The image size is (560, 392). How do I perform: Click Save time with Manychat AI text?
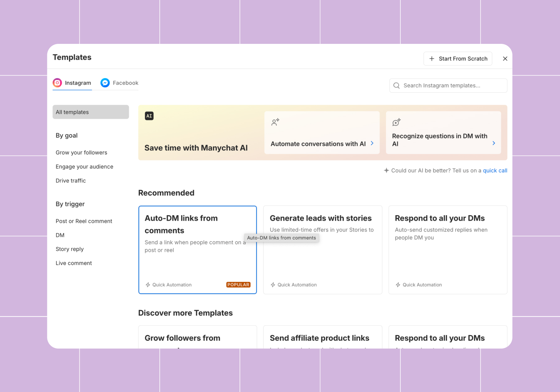point(196,148)
